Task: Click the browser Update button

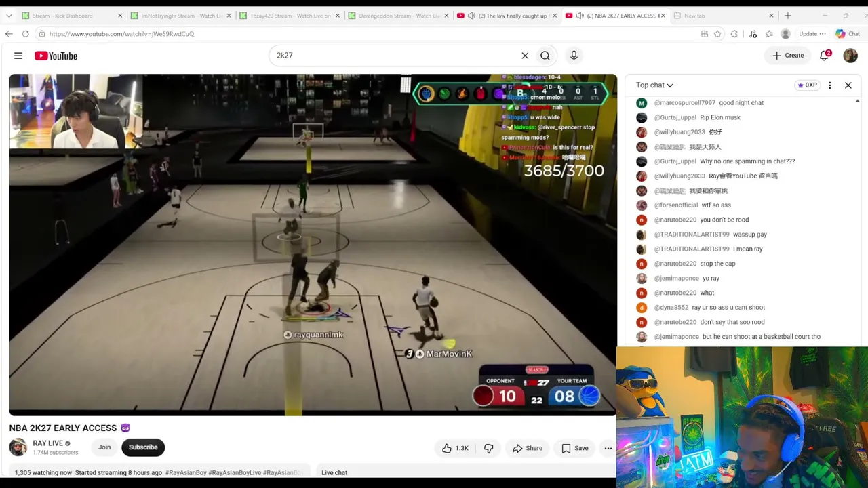Action: (x=812, y=34)
